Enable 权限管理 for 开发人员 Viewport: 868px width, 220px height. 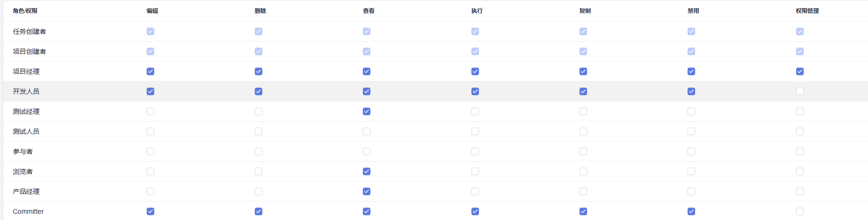[800, 91]
